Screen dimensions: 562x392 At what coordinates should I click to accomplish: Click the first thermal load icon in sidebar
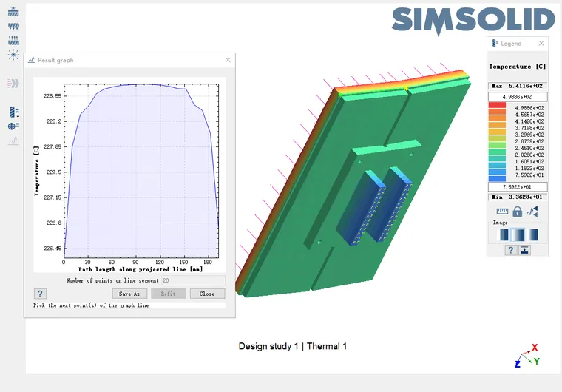[13, 12]
